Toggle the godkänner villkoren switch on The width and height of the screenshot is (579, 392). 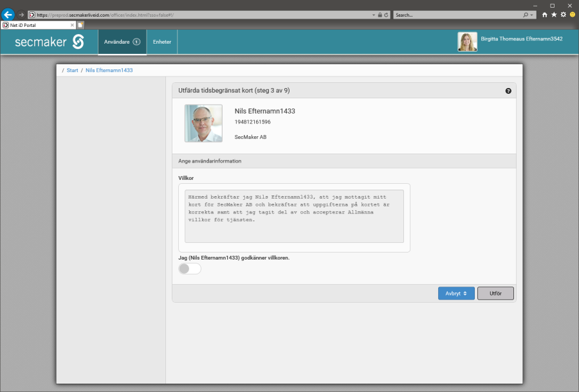(190, 269)
